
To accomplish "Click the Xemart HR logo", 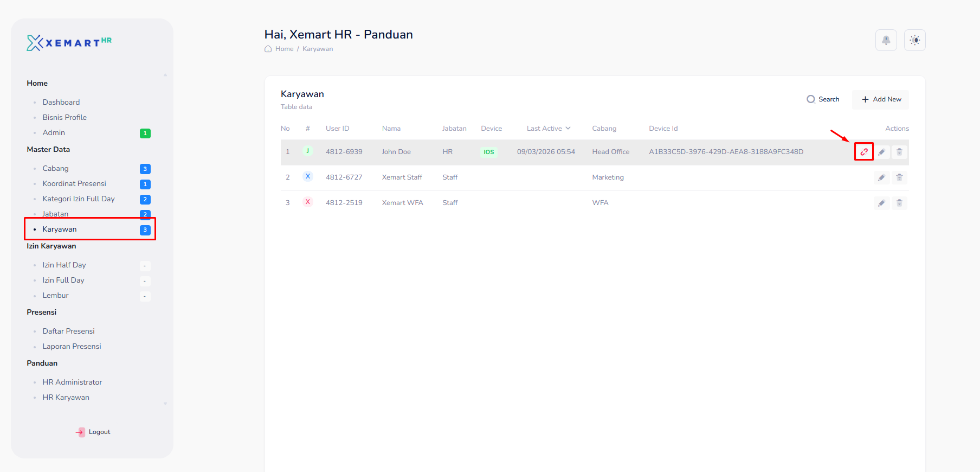I will [x=69, y=43].
